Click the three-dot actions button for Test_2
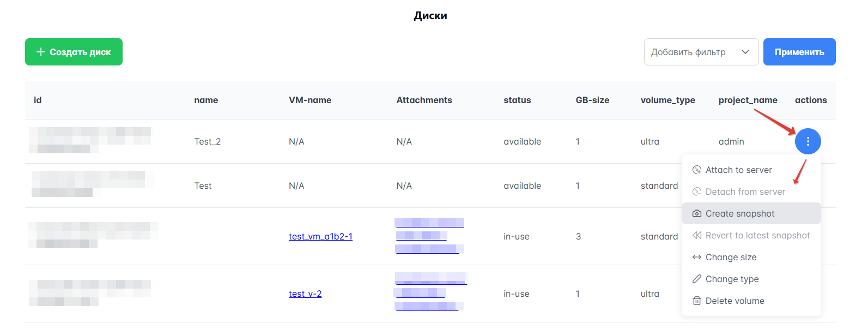The width and height of the screenshot is (868, 329). coord(808,141)
